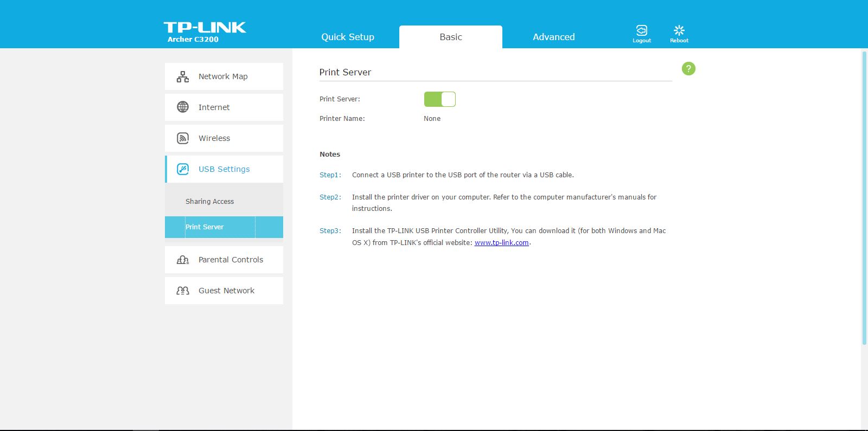
Task: Open the Wireless menu label
Action: [214, 138]
